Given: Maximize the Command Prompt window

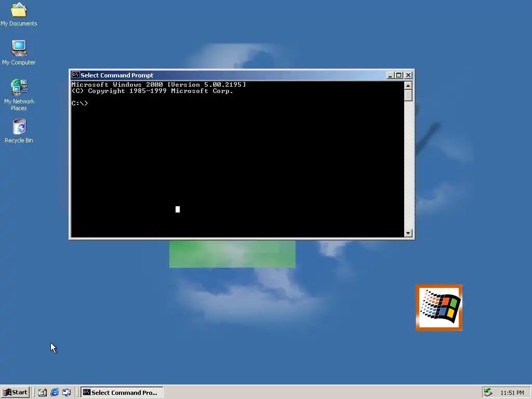Looking at the screenshot, I should 399,75.
